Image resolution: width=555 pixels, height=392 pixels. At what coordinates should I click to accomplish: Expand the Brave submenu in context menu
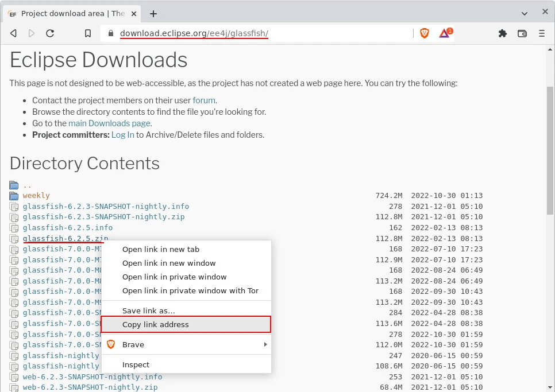pos(186,344)
